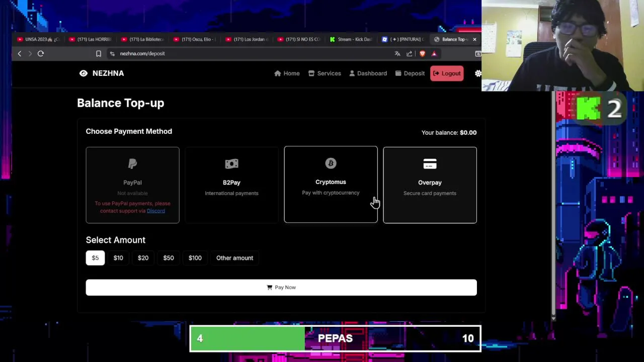The height and width of the screenshot is (362, 644).
Task: Open the Dashboard page
Action: (x=368, y=73)
